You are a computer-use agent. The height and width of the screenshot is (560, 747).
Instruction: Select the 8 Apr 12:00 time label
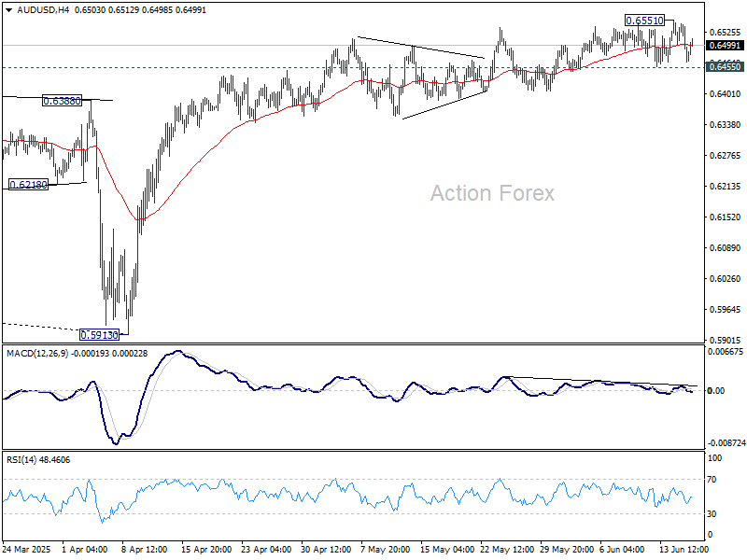click(x=145, y=550)
